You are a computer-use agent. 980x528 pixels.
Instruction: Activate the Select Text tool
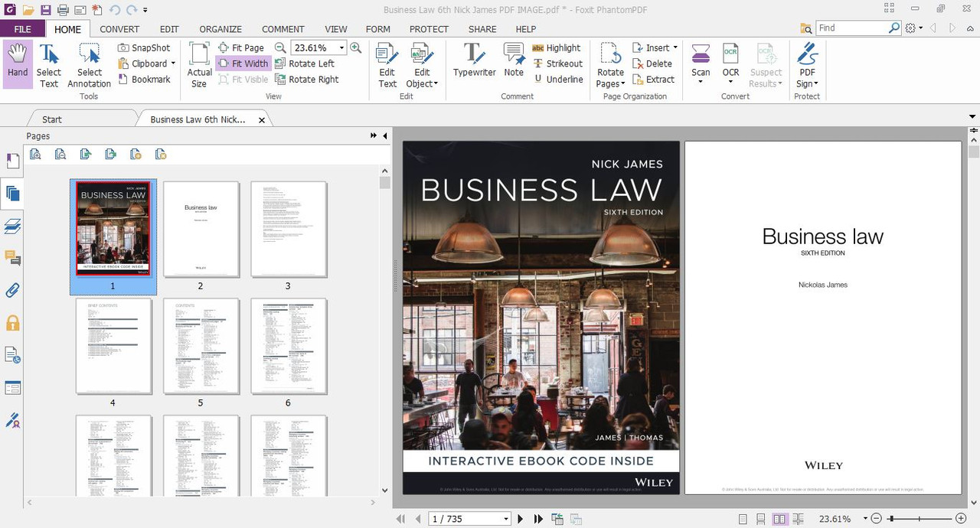click(x=49, y=64)
